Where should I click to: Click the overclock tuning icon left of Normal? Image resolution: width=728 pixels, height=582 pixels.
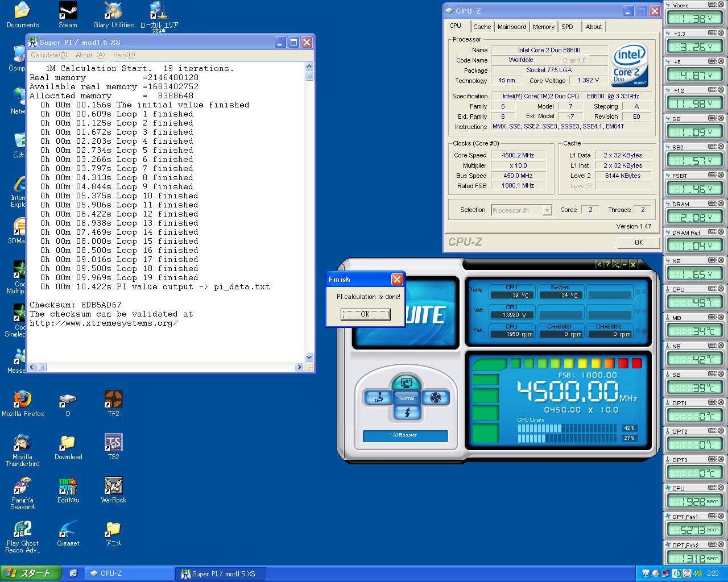(x=378, y=398)
